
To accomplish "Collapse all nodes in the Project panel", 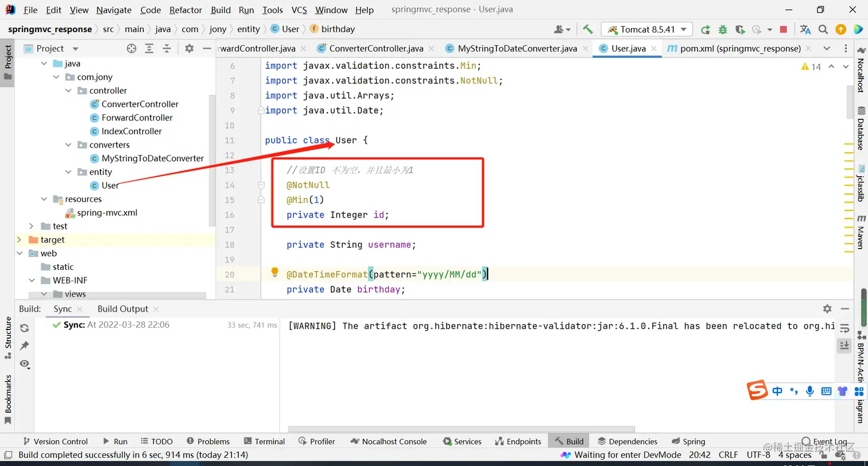I will [166, 49].
